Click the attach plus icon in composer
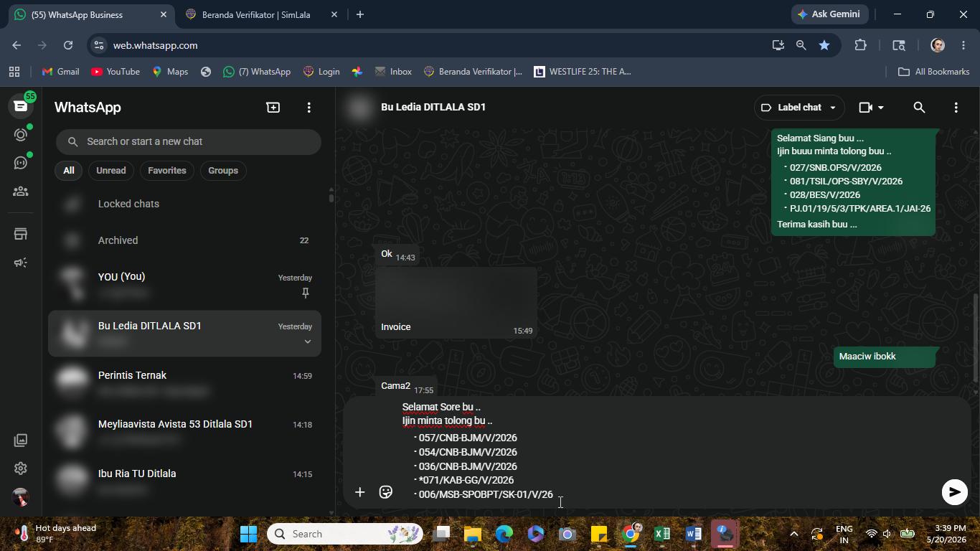 click(359, 491)
